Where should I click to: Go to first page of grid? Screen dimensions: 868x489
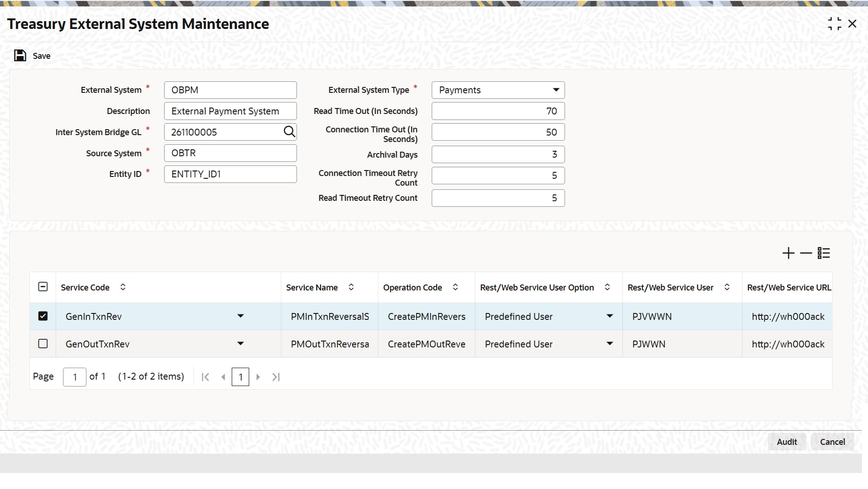pyautogui.click(x=206, y=377)
